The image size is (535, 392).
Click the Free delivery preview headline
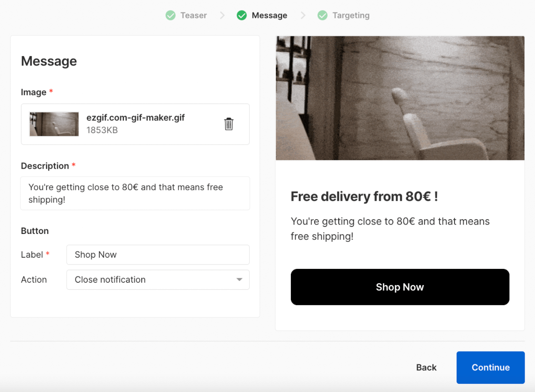coord(364,197)
